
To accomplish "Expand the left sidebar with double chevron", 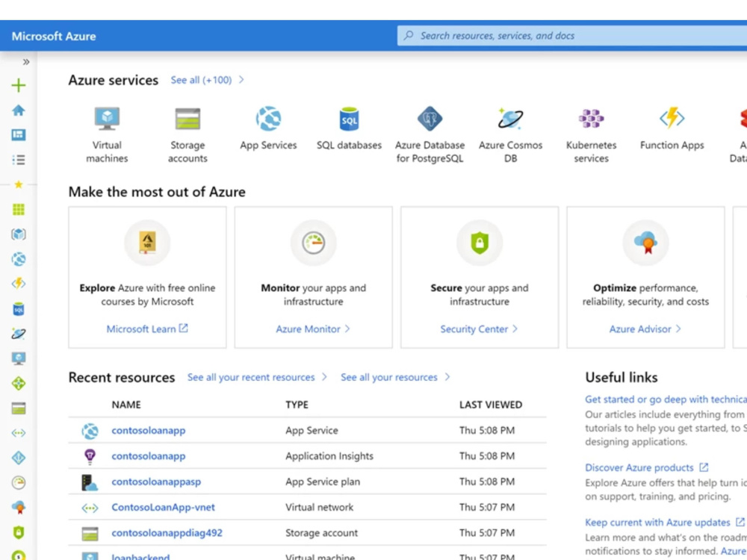I will point(26,62).
